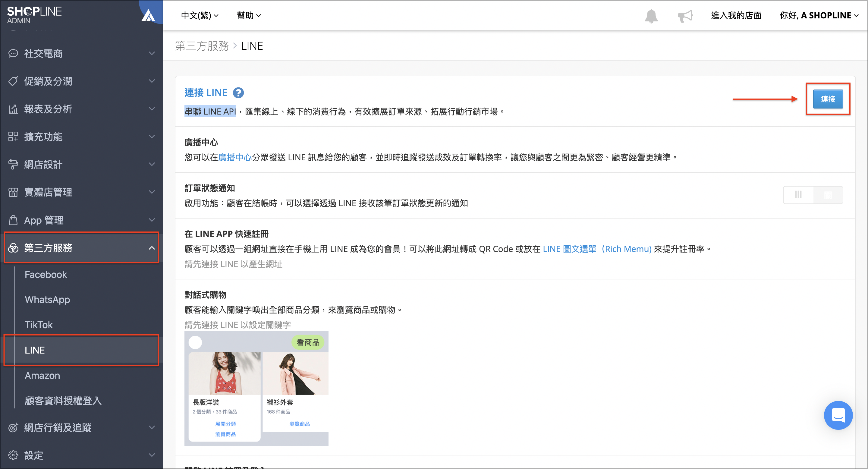Open the live chat bubble widget
Viewport: 868px width, 469px height.
pyautogui.click(x=838, y=415)
